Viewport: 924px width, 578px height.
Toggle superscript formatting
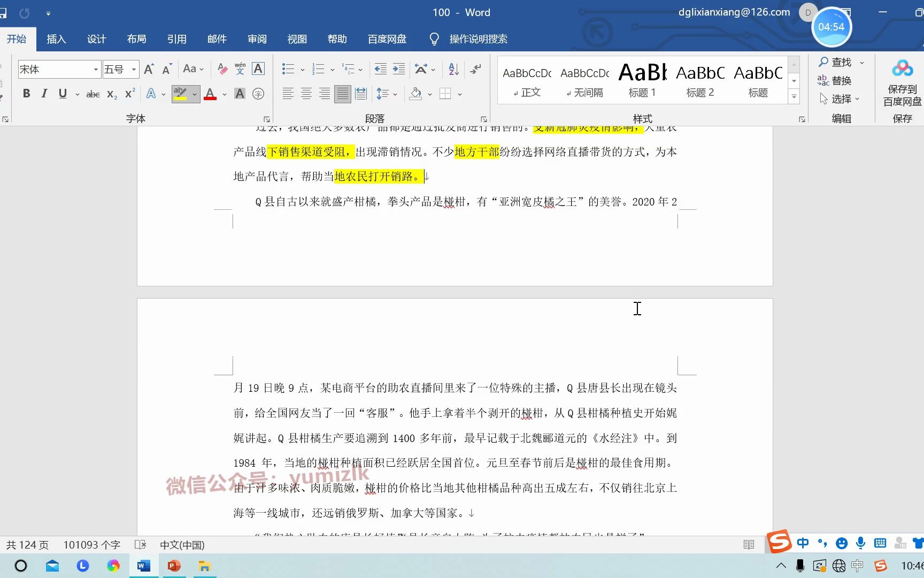point(130,94)
